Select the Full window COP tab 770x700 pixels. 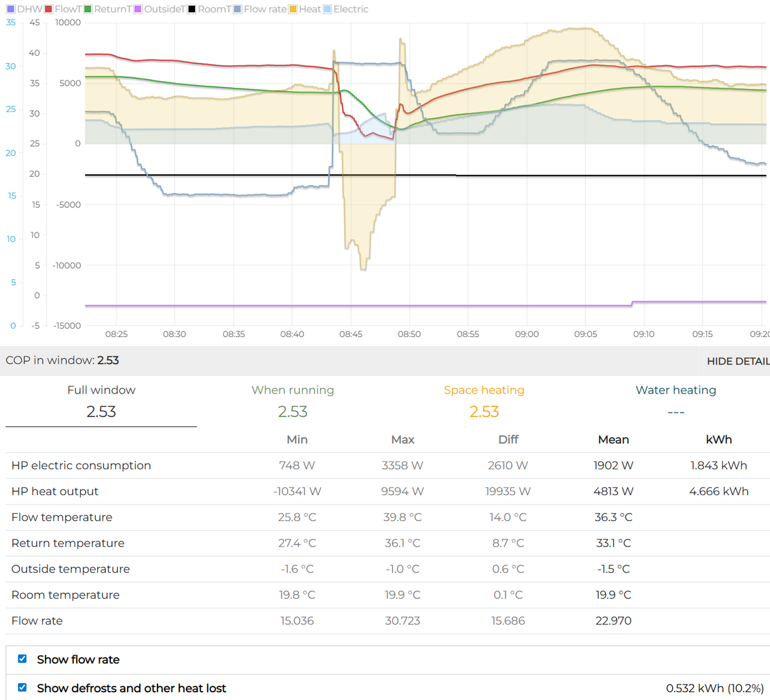[101, 401]
